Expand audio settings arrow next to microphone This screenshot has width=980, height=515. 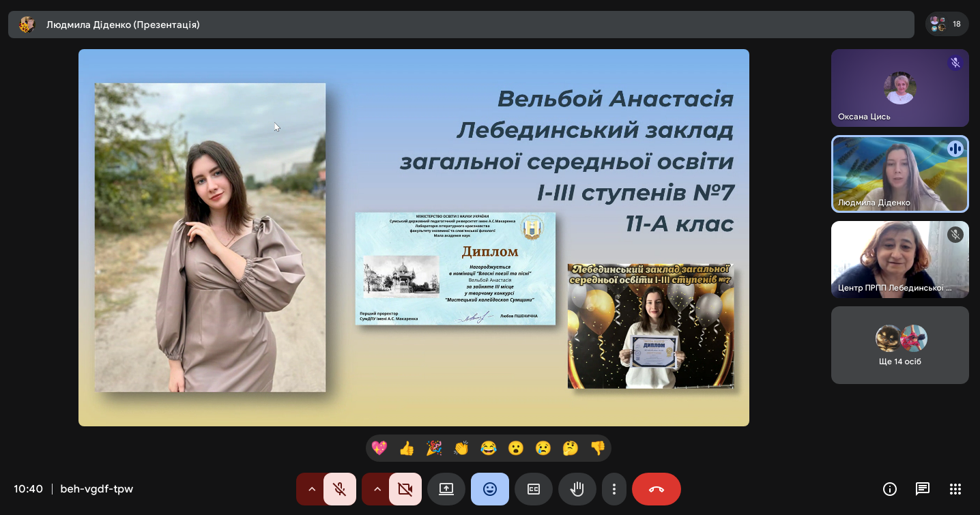click(311, 489)
